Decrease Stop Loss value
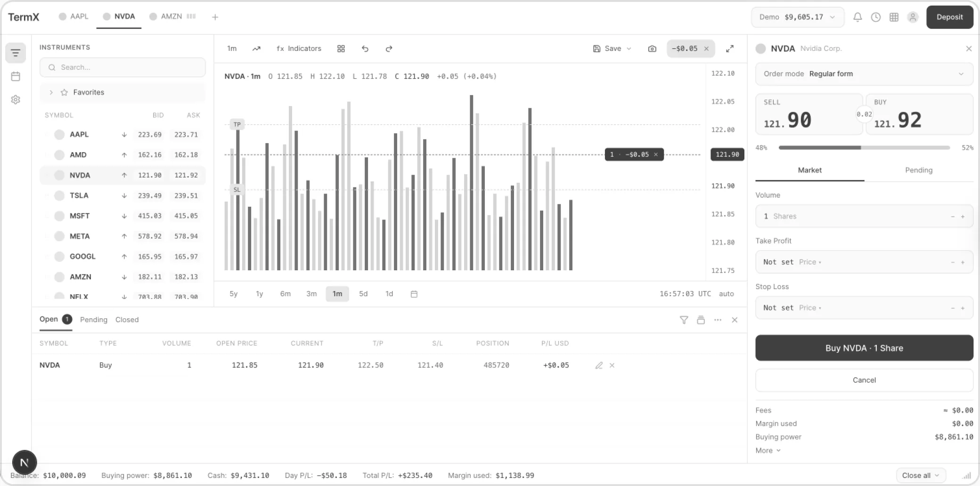The height and width of the screenshot is (486, 980). (953, 308)
